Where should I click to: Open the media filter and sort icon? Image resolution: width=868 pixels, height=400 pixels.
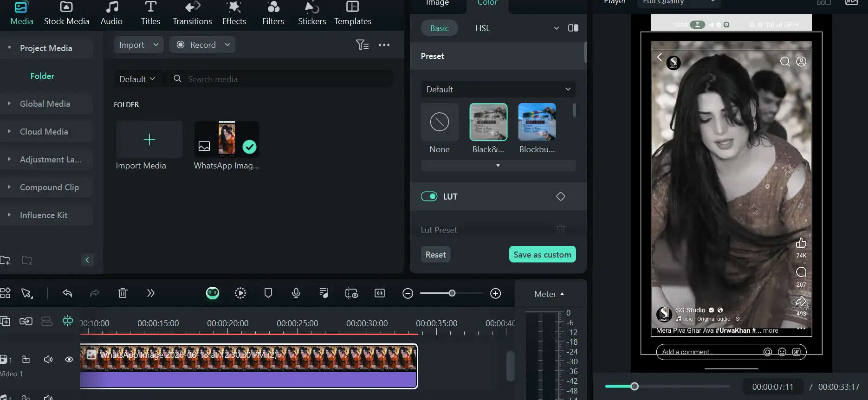[x=362, y=45]
